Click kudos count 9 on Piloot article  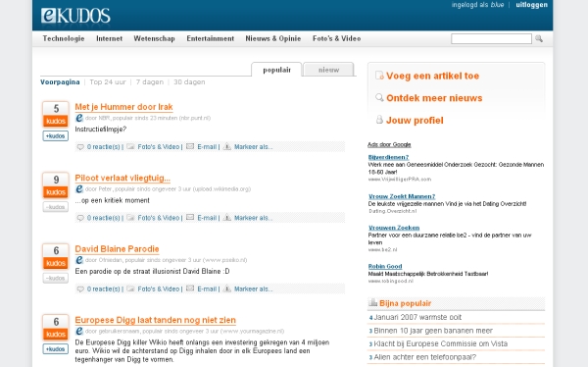click(x=56, y=180)
